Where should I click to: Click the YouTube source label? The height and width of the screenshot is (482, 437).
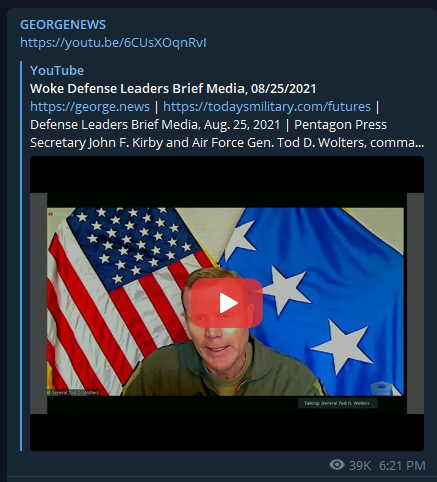click(57, 71)
